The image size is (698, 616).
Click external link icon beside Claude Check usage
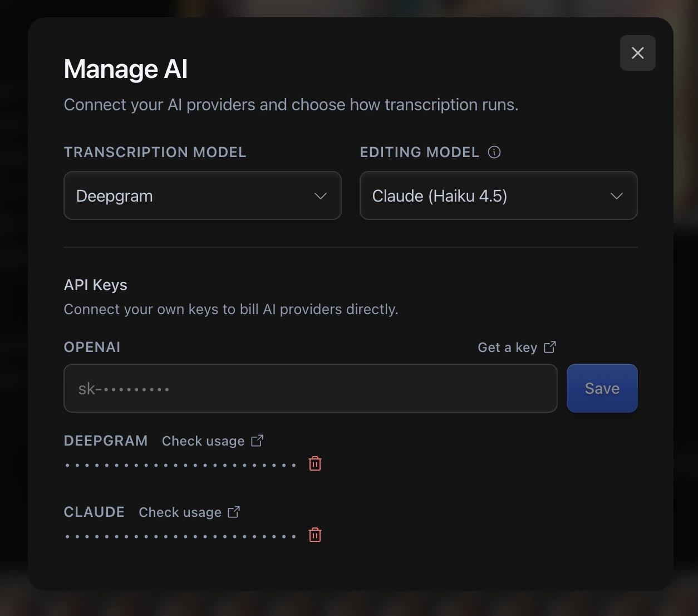(234, 512)
